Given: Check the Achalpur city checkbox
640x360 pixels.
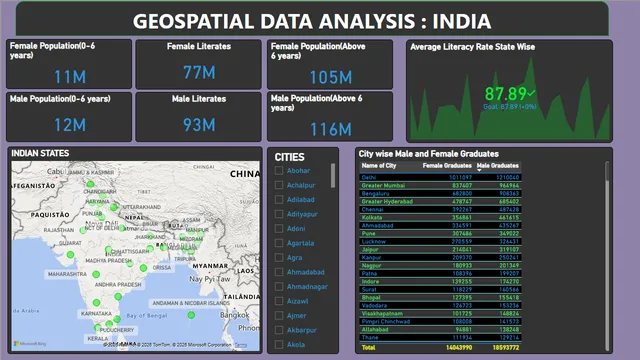Looking at the screenshot, I should [279, 185].
